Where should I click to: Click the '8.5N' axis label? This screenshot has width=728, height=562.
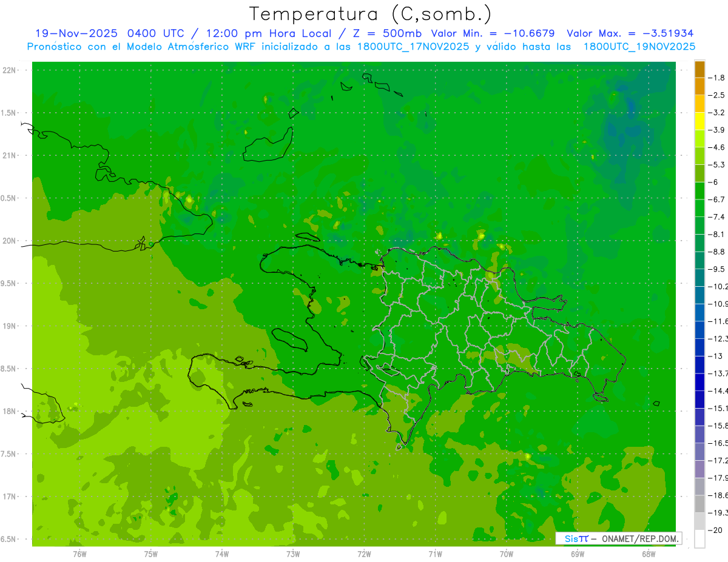point(8,369)
